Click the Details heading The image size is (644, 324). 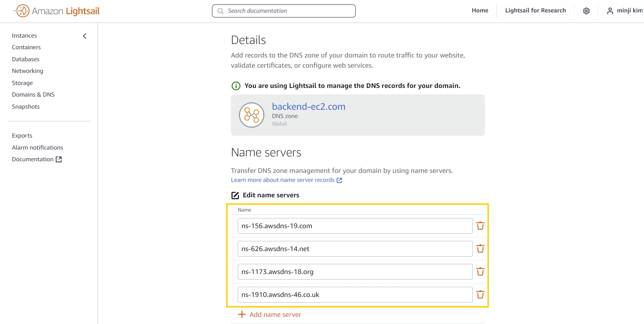pyautogui.click(x=248, y=40)
